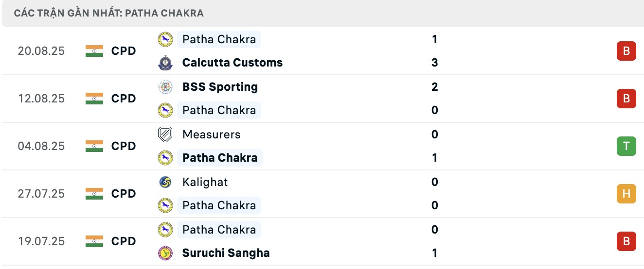Screen dimensions: 644x269
Task: Open the Calcutta Customs team link
Action: tap(232, 63)
